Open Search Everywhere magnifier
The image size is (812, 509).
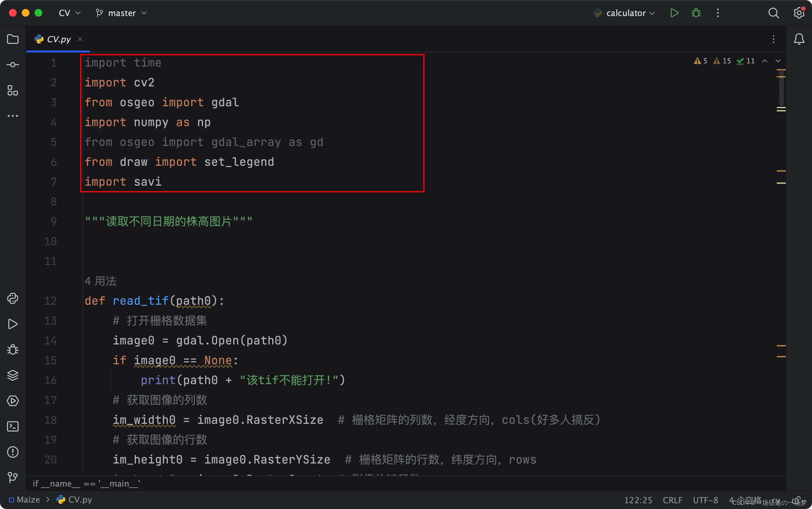pos(773,13)
